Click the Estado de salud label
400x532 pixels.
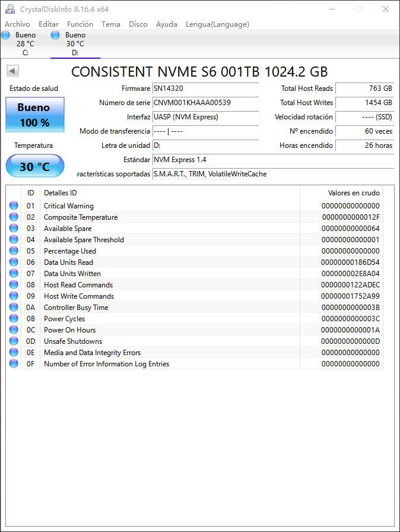pyautogui.click(x=34, y=88)
